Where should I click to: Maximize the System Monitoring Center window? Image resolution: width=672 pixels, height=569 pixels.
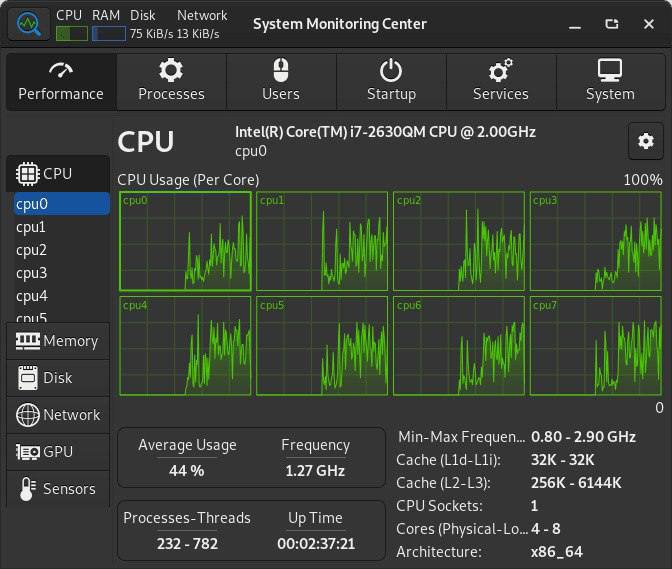click(612, 24)
